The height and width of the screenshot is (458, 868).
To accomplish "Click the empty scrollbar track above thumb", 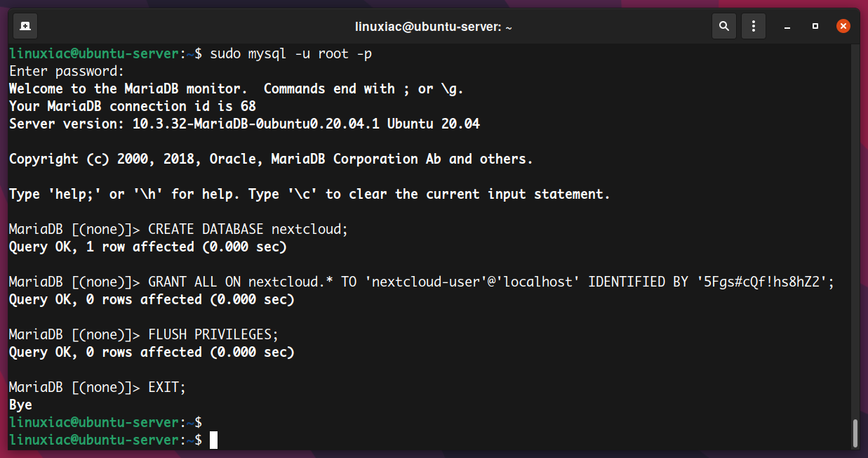I will 854,232.
